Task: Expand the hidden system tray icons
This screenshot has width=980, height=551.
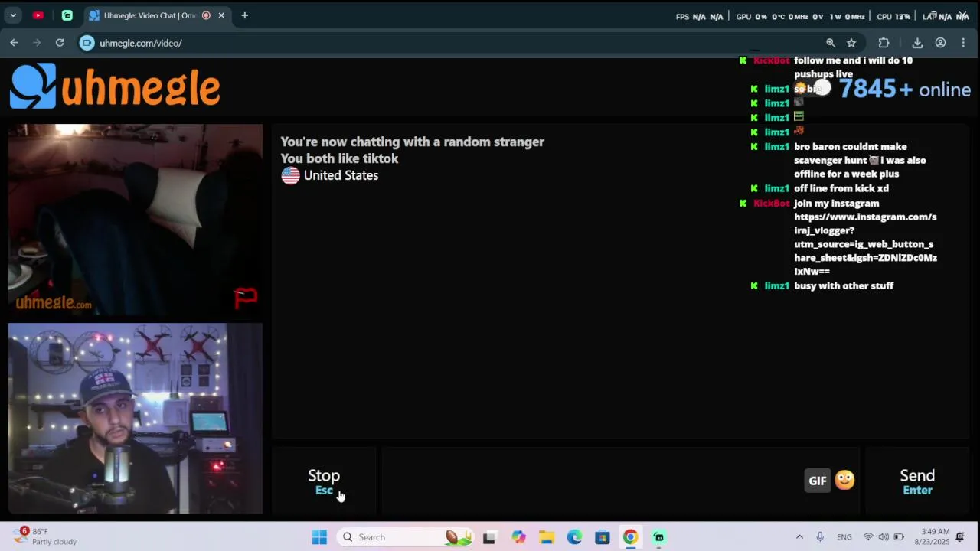Action: [x=799, y=537]
